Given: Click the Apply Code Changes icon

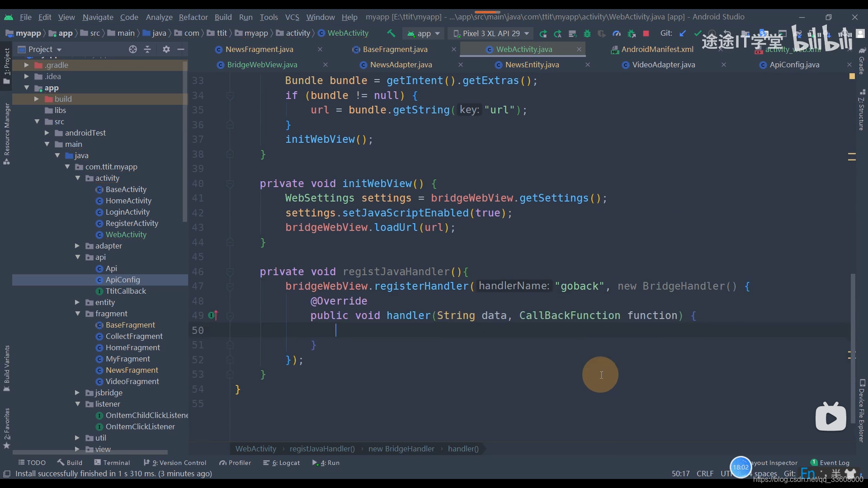Looking at the screenshot, I should [x=572, y=33].
